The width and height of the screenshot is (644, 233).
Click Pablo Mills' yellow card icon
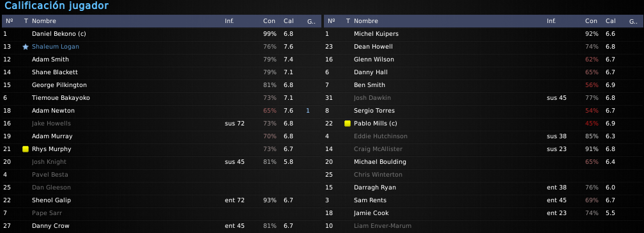(x=348, y=124)
